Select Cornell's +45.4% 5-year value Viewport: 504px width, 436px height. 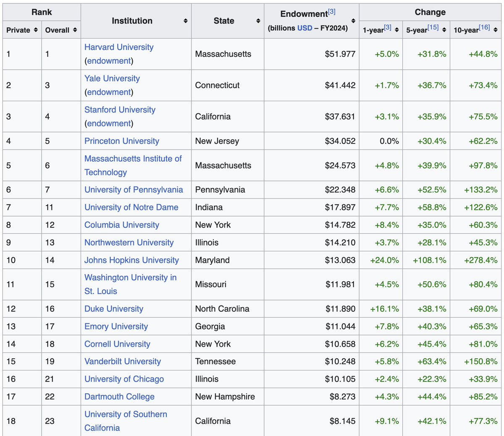[426, 344]
